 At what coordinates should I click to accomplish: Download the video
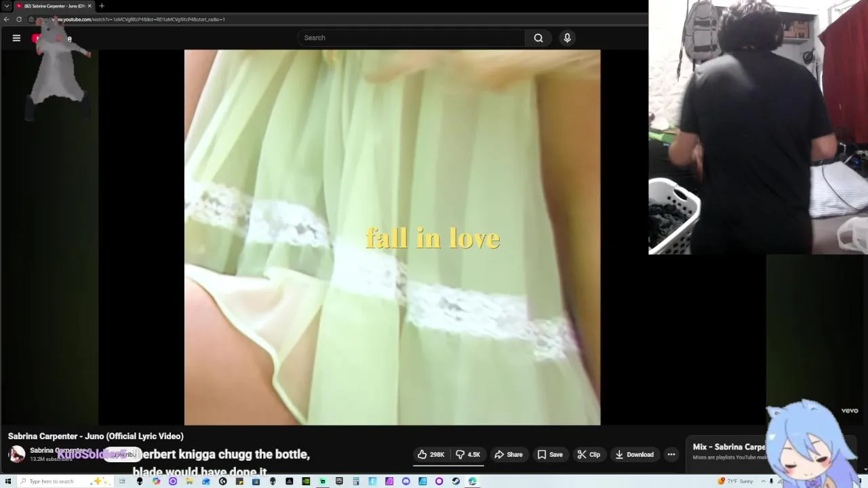tap(634, 455)
